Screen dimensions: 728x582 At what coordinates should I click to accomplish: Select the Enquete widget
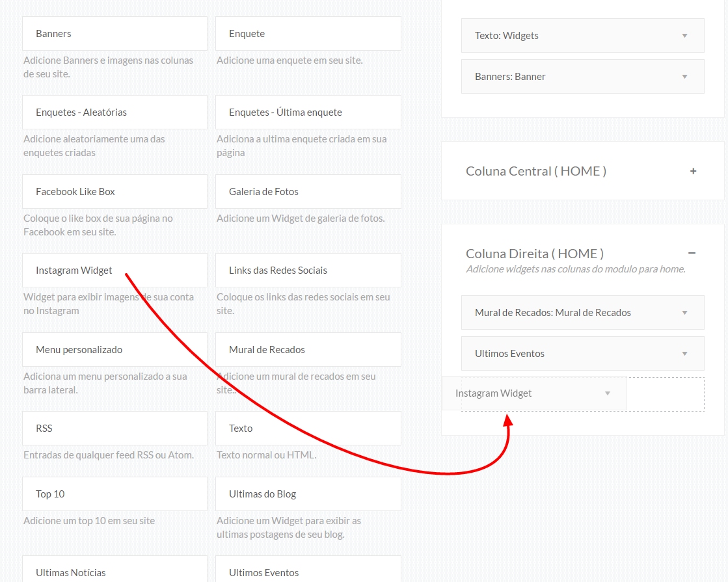pyautogui.click(x=308, y=34)
